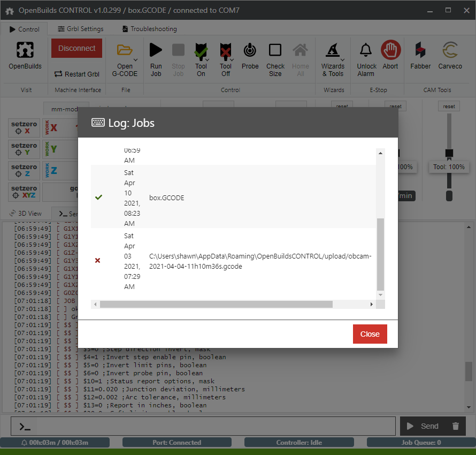Click Restart Grbl

pyautogui.click(x=76, y=74)
